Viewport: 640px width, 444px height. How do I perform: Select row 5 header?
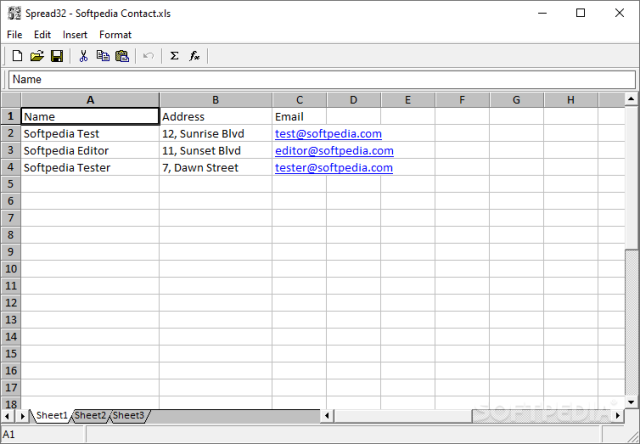tap(11, 184)
